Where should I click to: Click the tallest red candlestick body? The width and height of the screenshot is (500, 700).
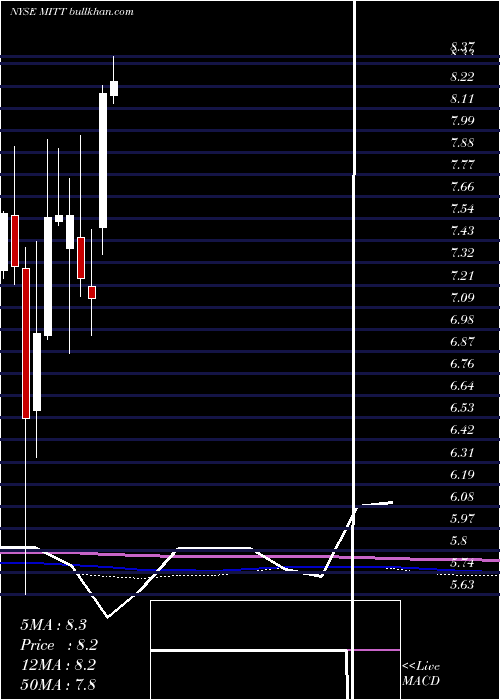(26, 343)
